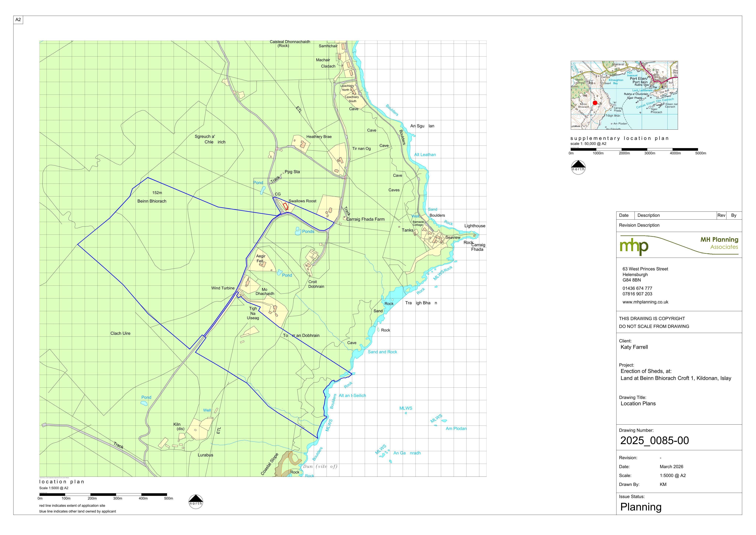Click the Beinn Bhiorach map label
The image size is (756, 535).
pyautogui.click(x=152, y=201)
